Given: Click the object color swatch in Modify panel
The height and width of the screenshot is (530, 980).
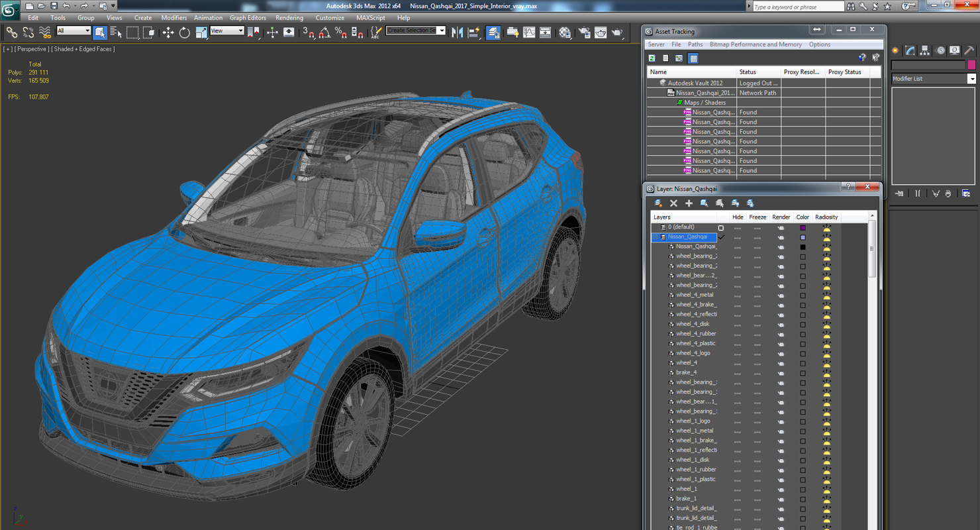Looking at the screenshot, I should point(971,65).
